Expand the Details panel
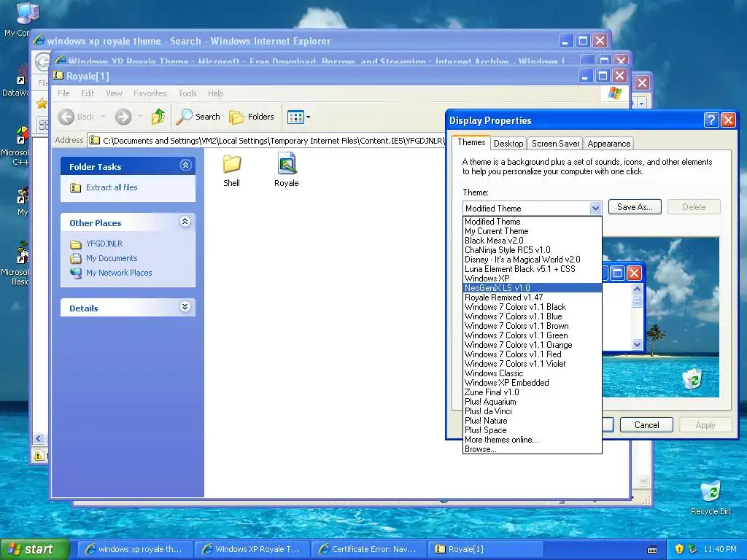Image resolution: width=747 pixels, height=560 pixels. click(x=185, y=307)
